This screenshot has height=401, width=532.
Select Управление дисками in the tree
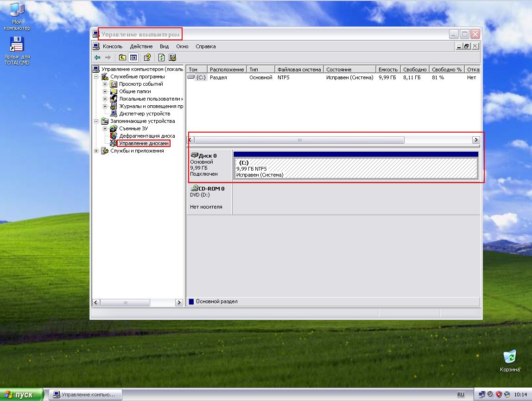(144, 143)
